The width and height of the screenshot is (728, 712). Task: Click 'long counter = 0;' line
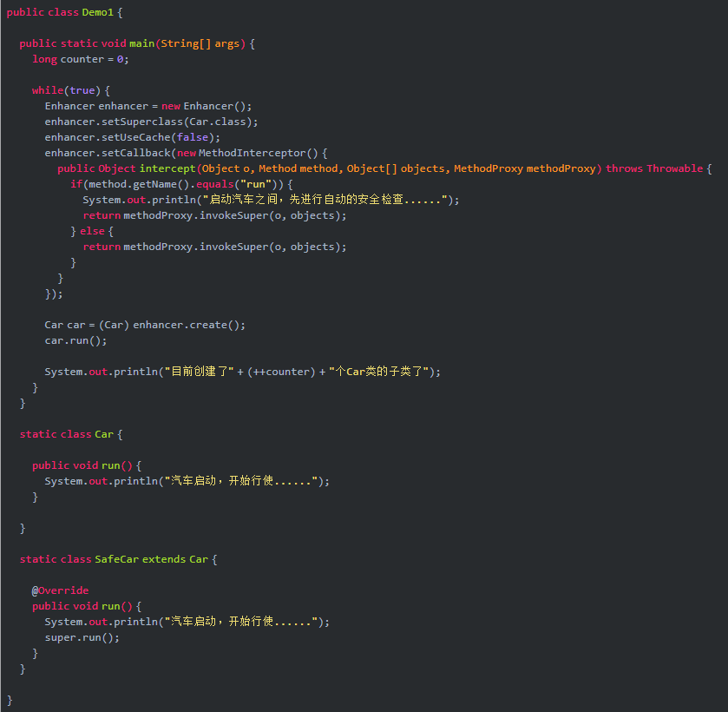point(81,59)
